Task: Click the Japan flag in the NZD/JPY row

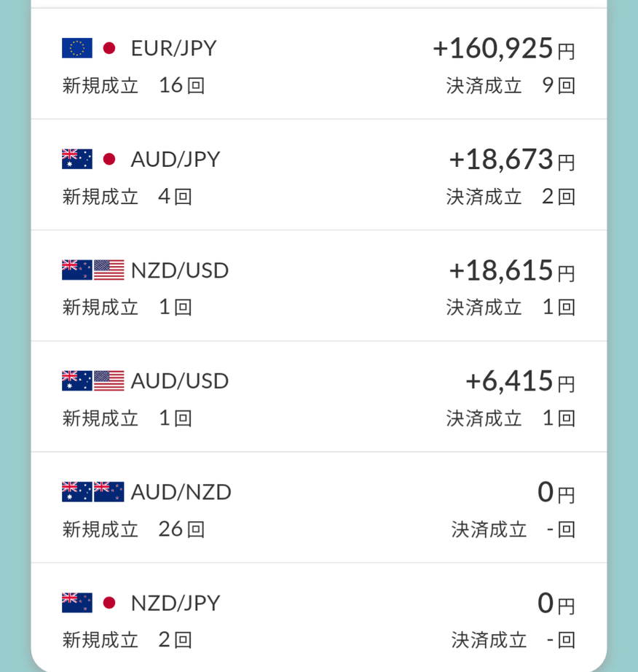Action: click(109, 603)
